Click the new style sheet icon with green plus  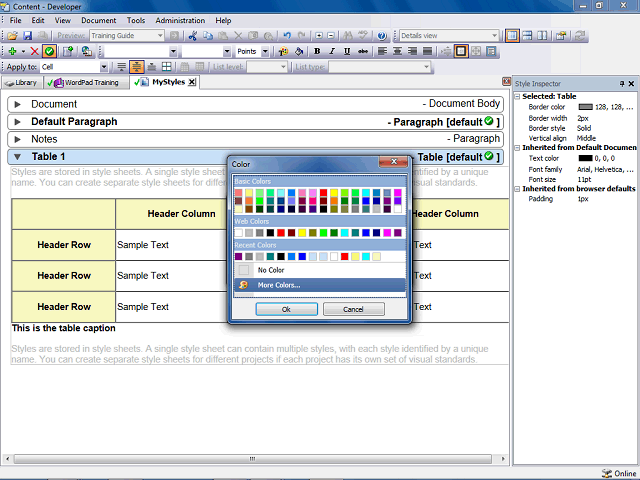[68, 51]
